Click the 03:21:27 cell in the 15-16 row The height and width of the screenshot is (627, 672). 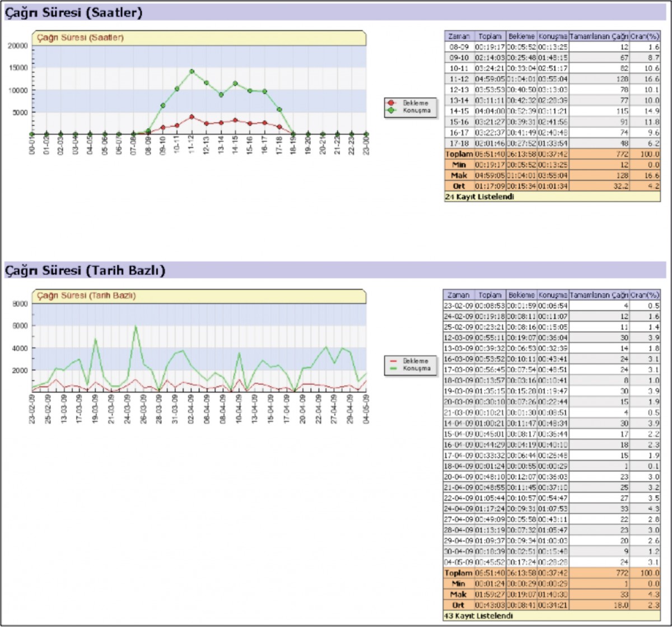point(490,122)
